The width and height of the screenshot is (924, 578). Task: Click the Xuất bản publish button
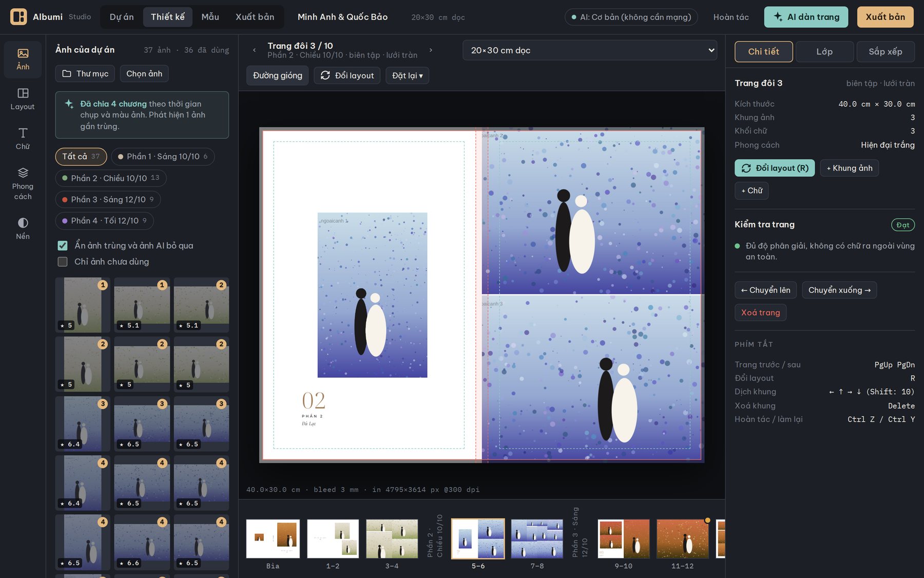tap(885, 17)
